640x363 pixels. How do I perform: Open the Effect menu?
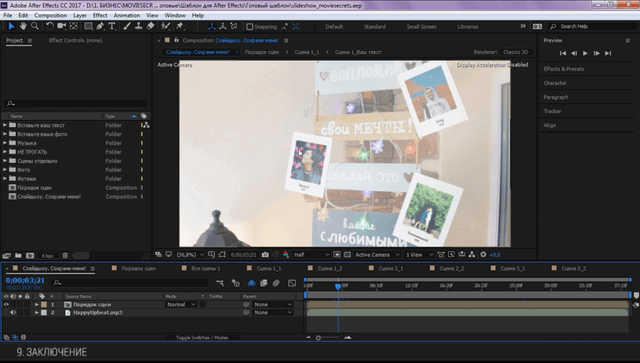point(100,15)
